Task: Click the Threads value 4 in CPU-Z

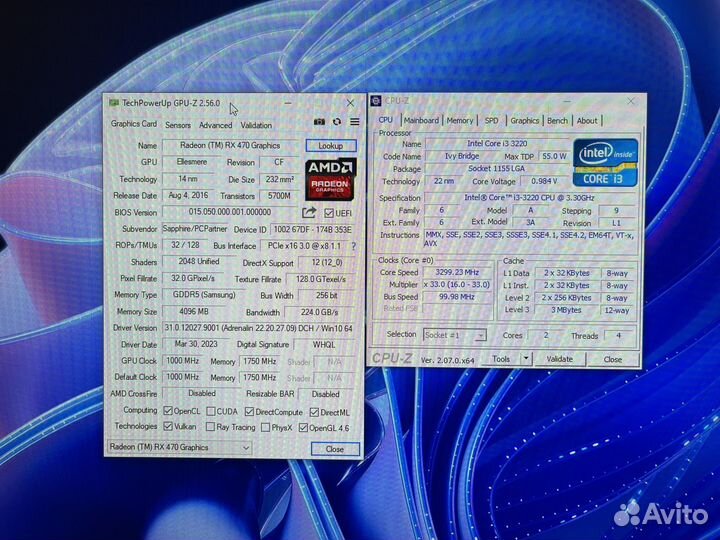Action: click(619, 336)
